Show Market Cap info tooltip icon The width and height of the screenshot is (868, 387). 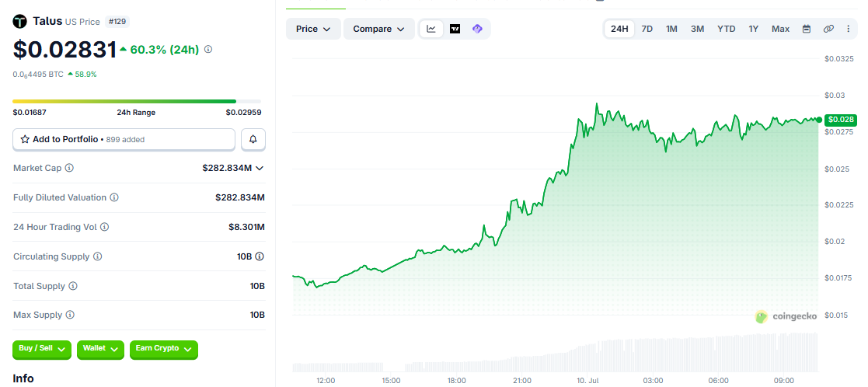(69, 168)
